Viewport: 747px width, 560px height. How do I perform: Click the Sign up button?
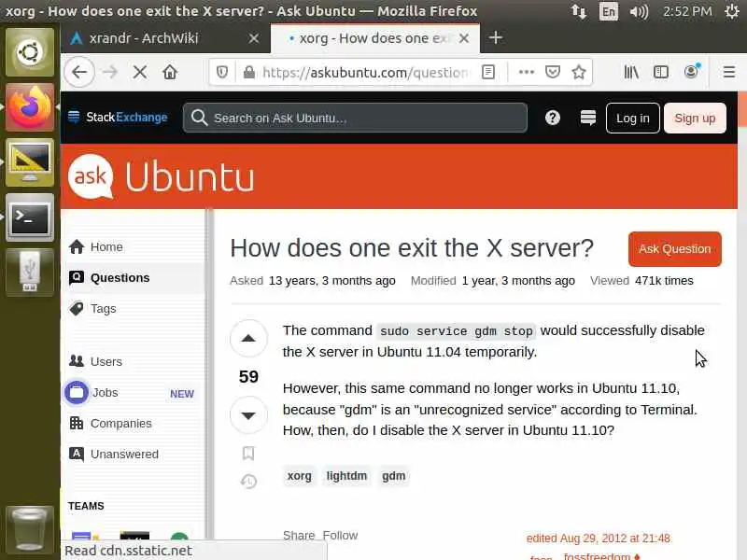(695, 119)
